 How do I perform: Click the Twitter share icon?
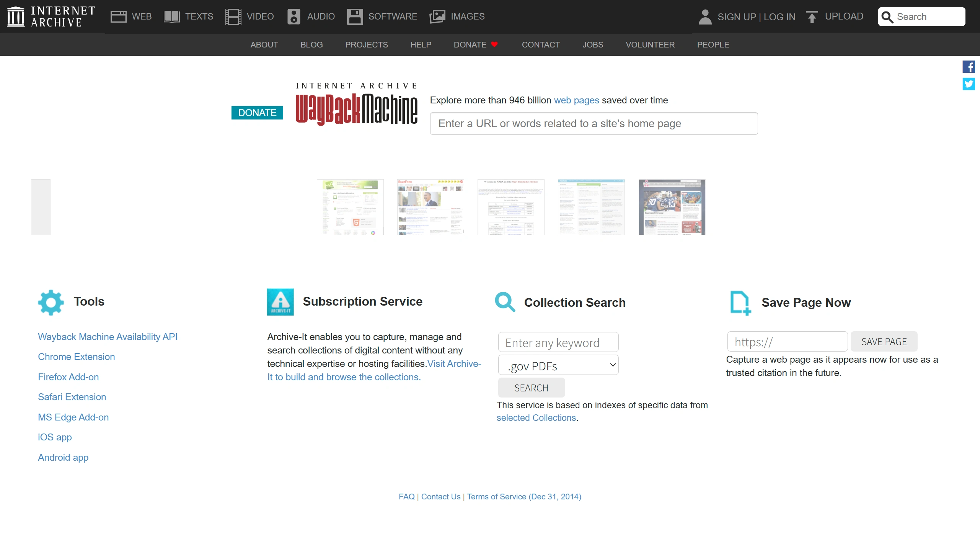pos(969,84)
